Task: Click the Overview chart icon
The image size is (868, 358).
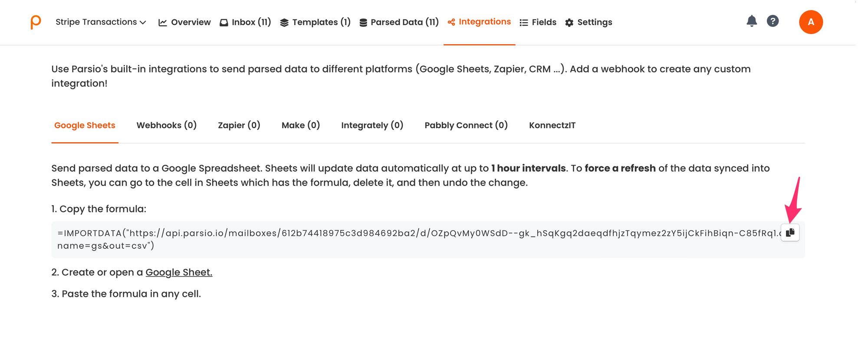Action: click(163, 23)
